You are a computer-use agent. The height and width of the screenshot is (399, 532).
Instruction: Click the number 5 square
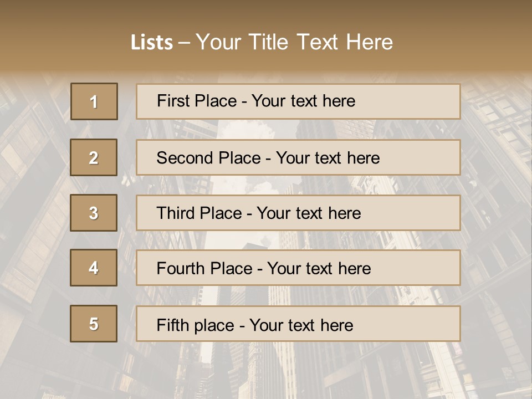click(x=94, y=324)
